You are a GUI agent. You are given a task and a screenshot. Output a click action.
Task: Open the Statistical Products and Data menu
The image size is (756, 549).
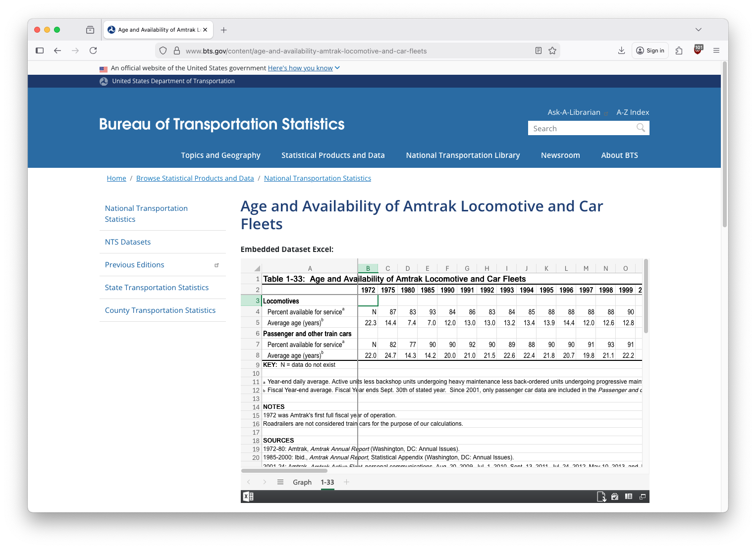pyautogui.click(x=333, y=155)
